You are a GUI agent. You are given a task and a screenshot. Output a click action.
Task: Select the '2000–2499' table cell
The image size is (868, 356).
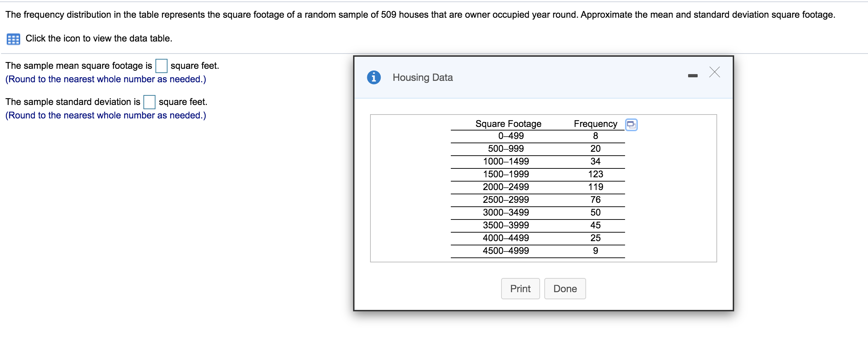pos(506,187)
